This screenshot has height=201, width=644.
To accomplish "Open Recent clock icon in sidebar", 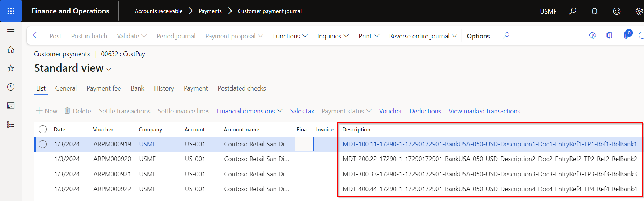I will pos(11,87).
